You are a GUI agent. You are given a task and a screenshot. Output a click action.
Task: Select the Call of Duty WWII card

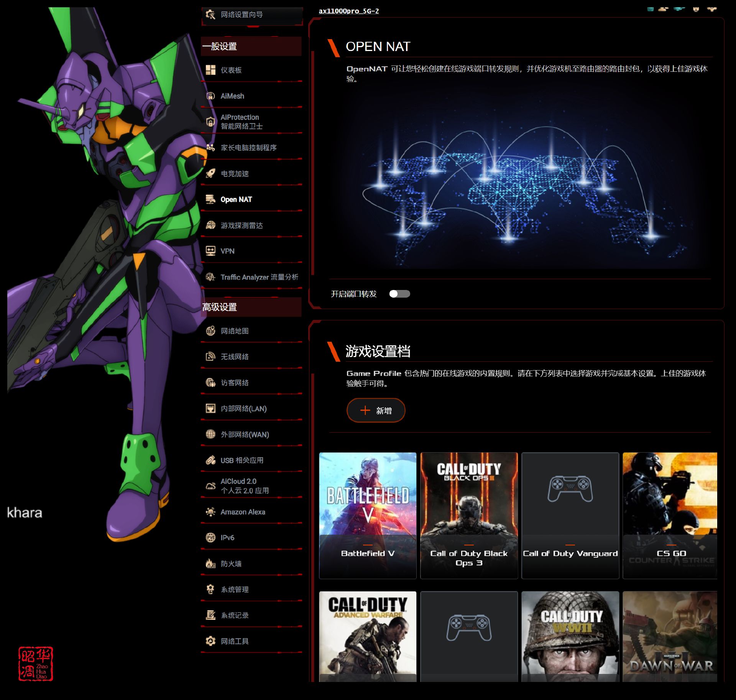coord(570,636)
